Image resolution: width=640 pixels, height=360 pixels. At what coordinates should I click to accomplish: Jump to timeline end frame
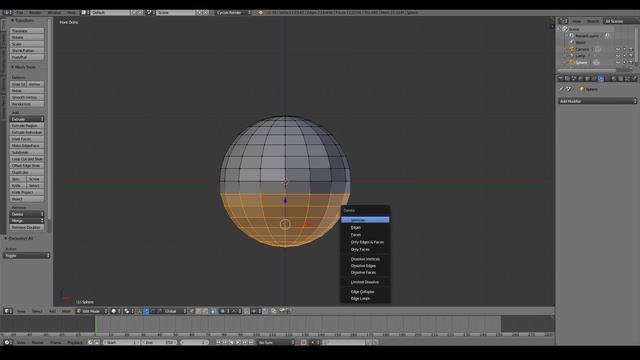pyautogui.click(x=251, y=342)
